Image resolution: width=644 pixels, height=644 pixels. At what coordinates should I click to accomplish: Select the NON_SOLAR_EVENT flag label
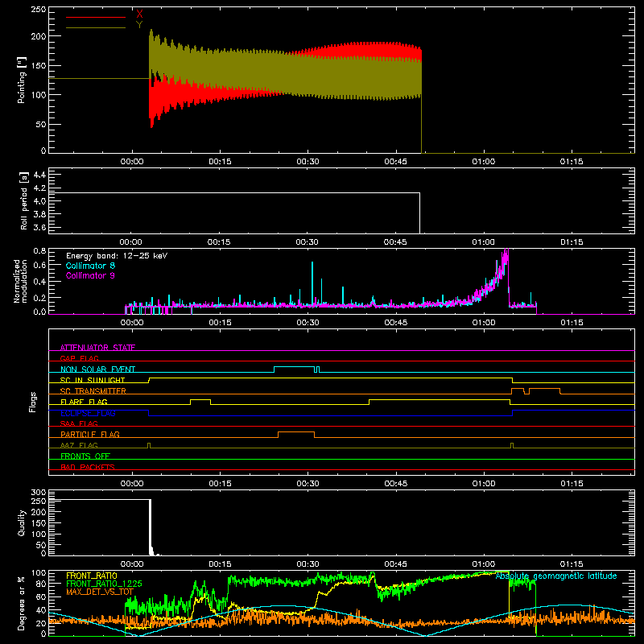pos(97,369)
